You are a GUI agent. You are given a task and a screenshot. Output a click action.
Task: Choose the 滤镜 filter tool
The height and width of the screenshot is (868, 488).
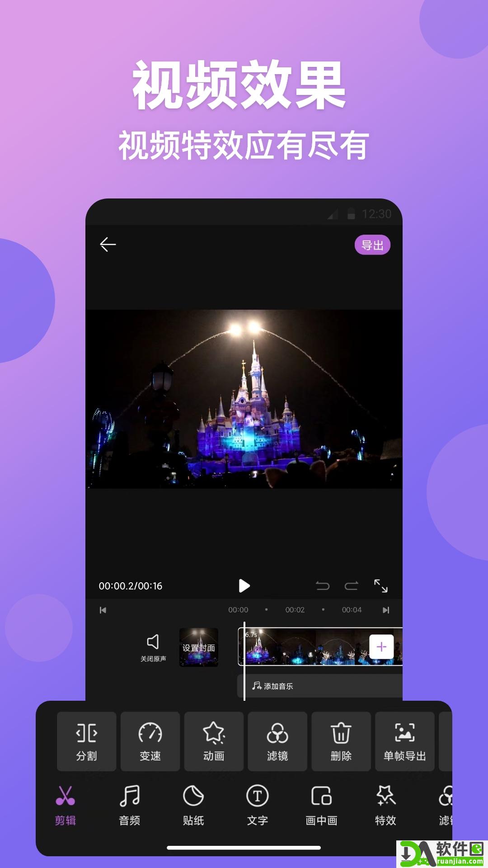pyautogui.click(x=277, y=741)
